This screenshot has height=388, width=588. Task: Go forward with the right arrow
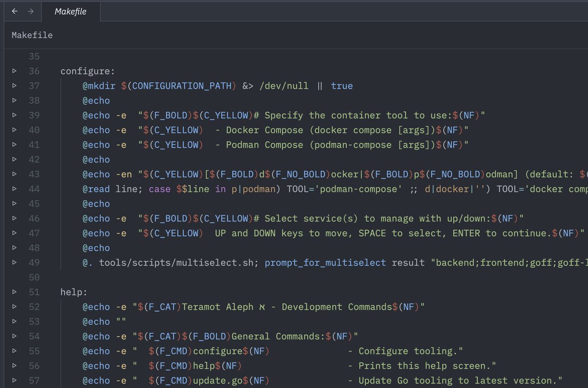[30, 11]
